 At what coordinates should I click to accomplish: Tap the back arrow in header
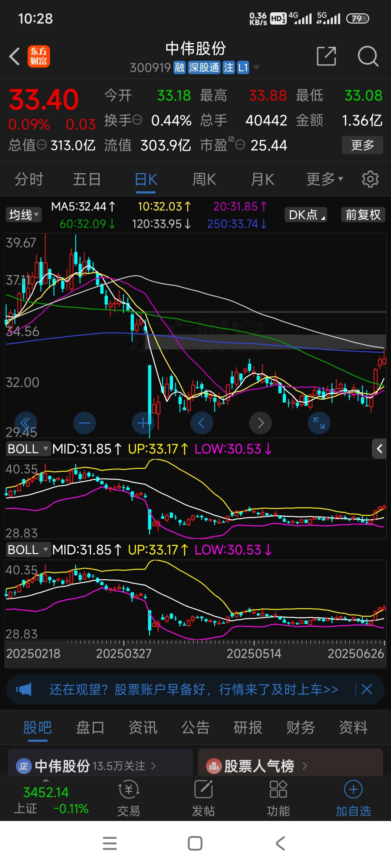click(14, 57)
